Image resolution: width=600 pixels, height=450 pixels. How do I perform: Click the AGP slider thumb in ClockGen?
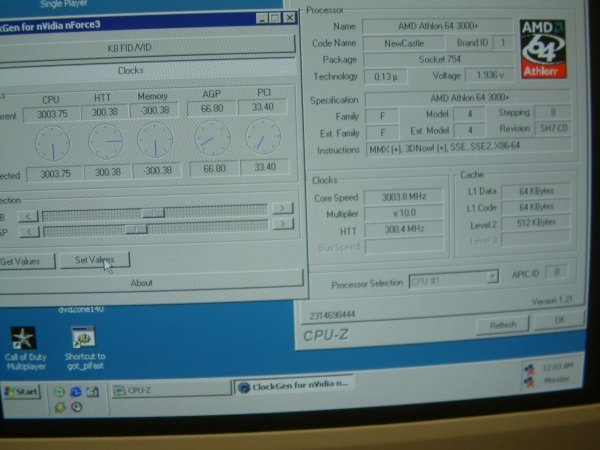click(136, 229)
